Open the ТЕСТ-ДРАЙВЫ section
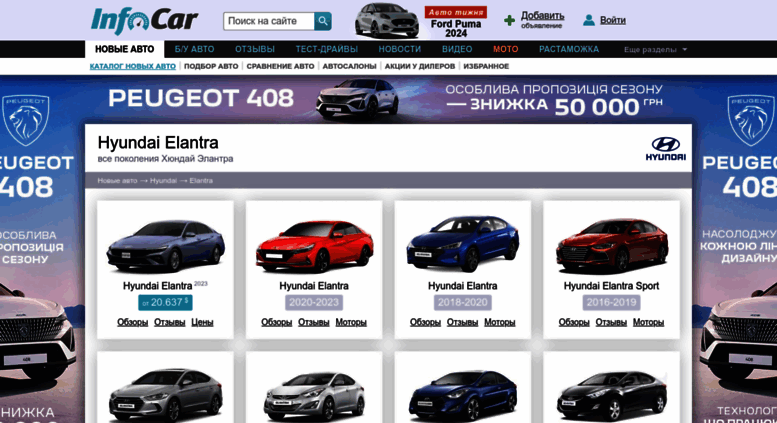 pos(327,49)
